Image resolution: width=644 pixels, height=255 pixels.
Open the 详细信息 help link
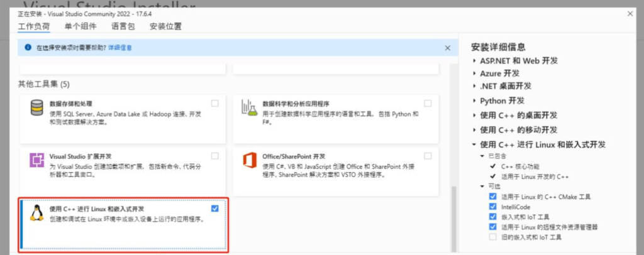coord(120,48)
